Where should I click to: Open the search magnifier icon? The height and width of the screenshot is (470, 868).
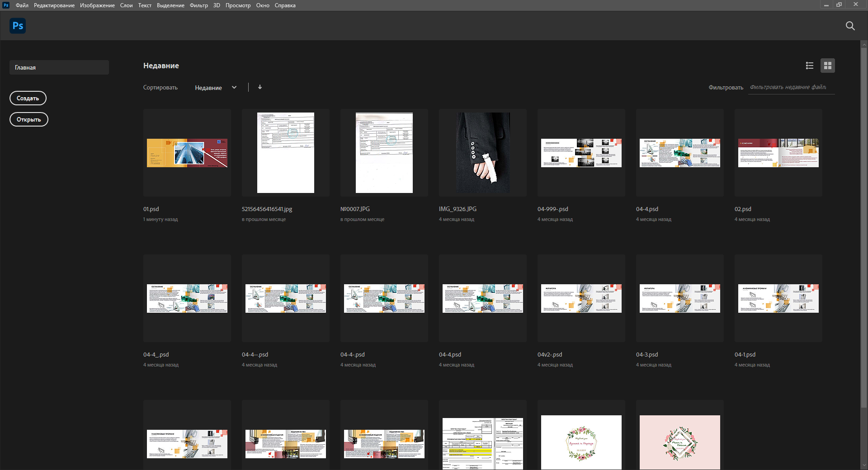pos(850,26)
